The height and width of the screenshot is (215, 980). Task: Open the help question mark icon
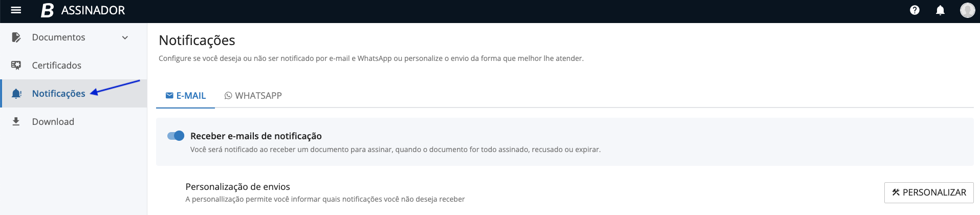(x=914, y=10)
